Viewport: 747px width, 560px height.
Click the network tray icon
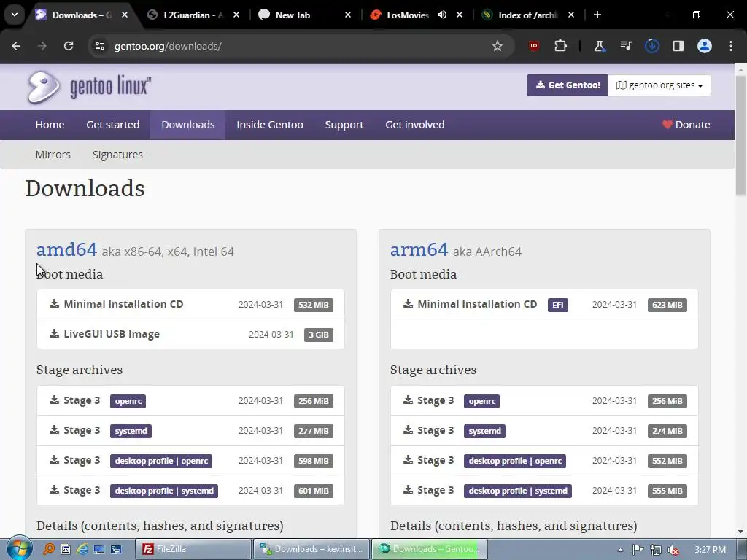pyautogui.click(x=656, y=550)
